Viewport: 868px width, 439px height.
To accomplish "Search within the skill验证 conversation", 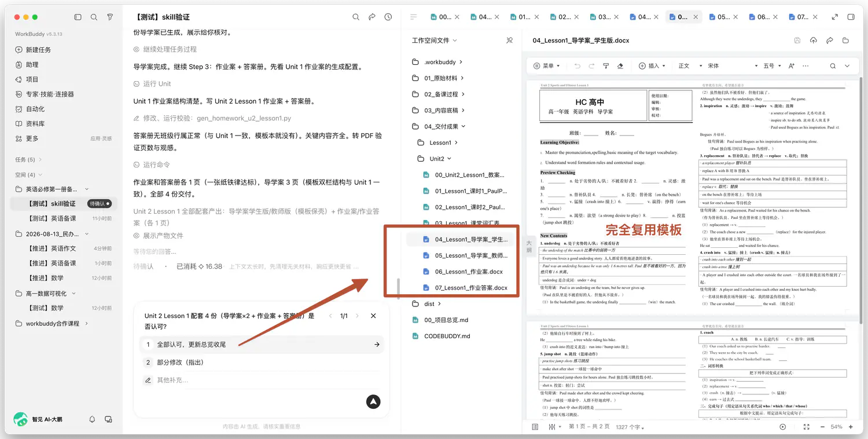I will click(356, 17).
